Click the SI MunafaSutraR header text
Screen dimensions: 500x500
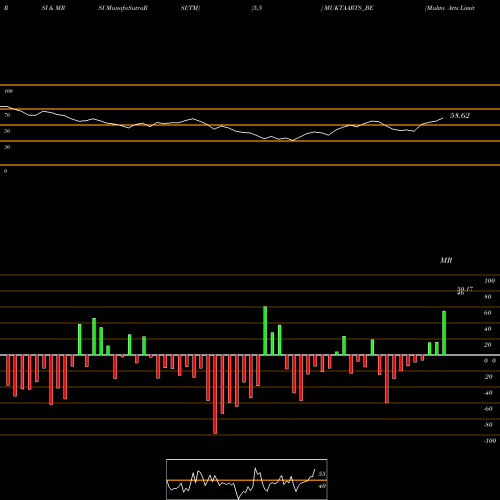tap(123, 8)
